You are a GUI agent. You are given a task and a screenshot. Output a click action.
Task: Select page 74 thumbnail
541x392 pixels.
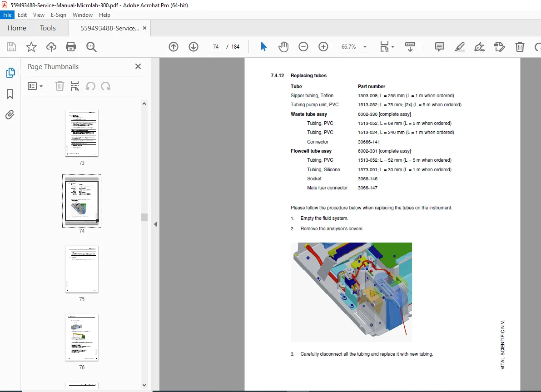click(82, 201)
